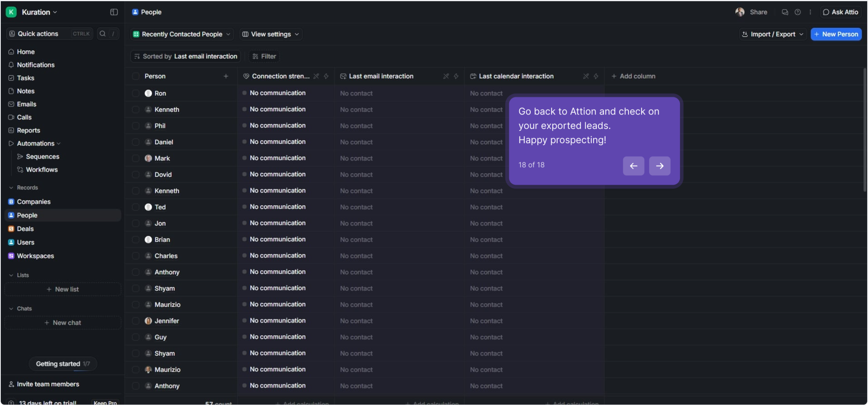
Task: Open the Kuration workspace dropdown
Action: 39,12
